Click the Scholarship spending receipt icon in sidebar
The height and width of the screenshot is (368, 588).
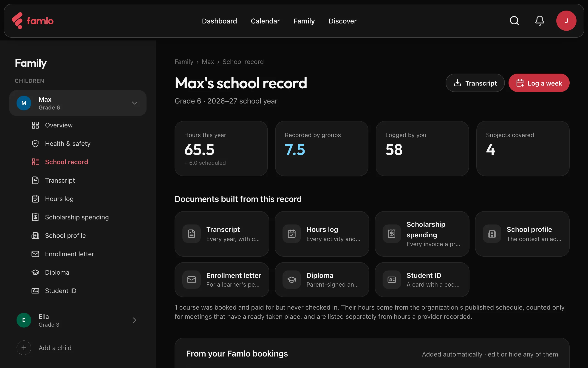[35, 217]
